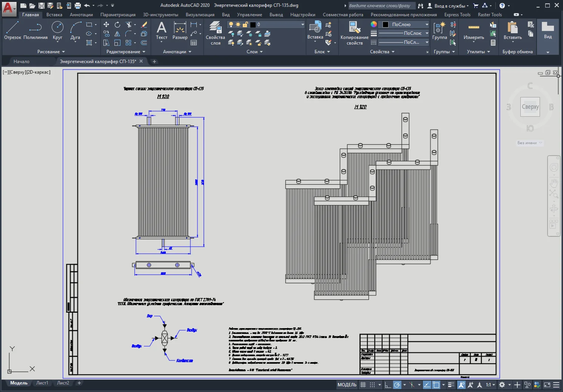Open the Свойства слоя layer properties
This screenshot has width=563, height=392.
(x=215, y=33)
